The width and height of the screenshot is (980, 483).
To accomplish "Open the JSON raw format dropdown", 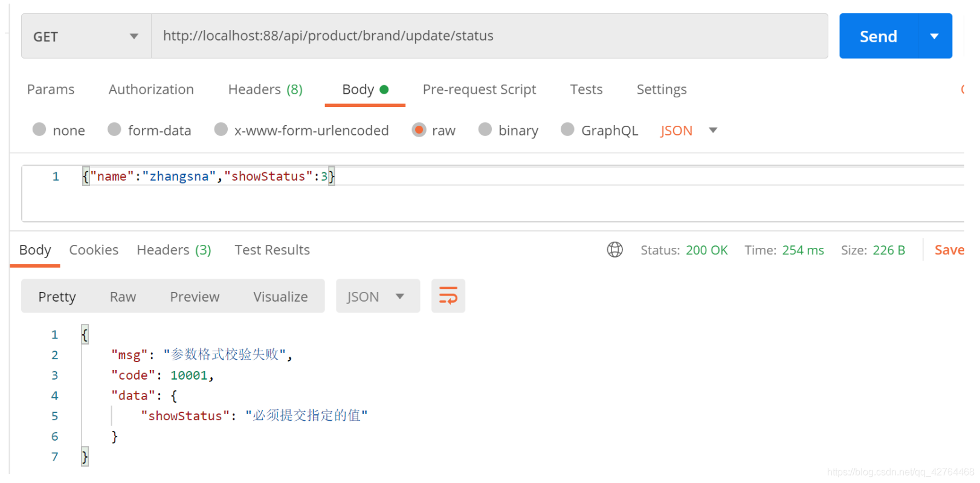I will click(689, 131).
